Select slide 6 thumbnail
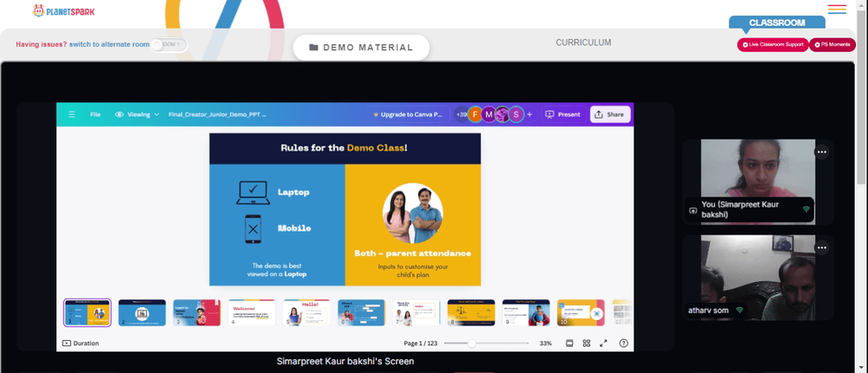 [361, 312]
